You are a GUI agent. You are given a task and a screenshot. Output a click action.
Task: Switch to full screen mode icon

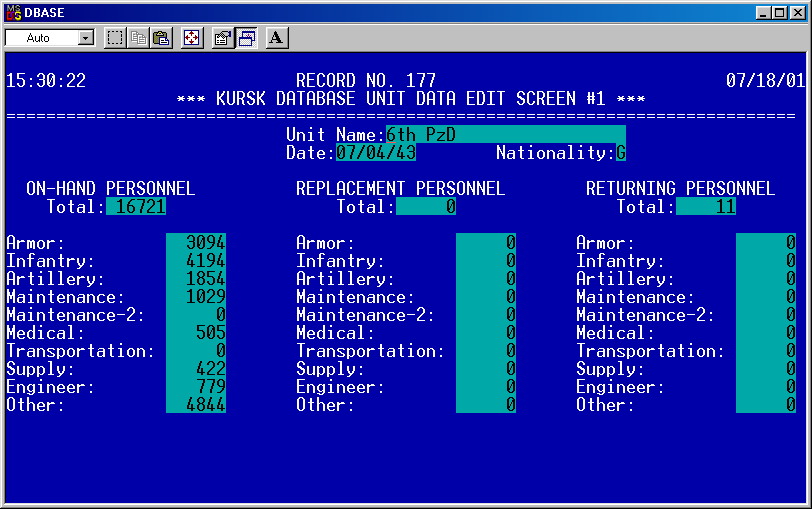tap(192, 38)
